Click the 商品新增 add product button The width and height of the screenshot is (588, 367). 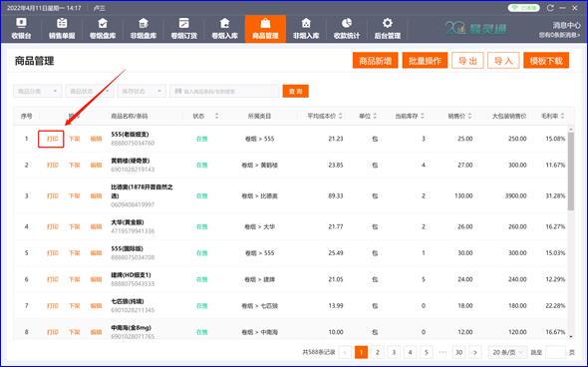click(375, 61)
